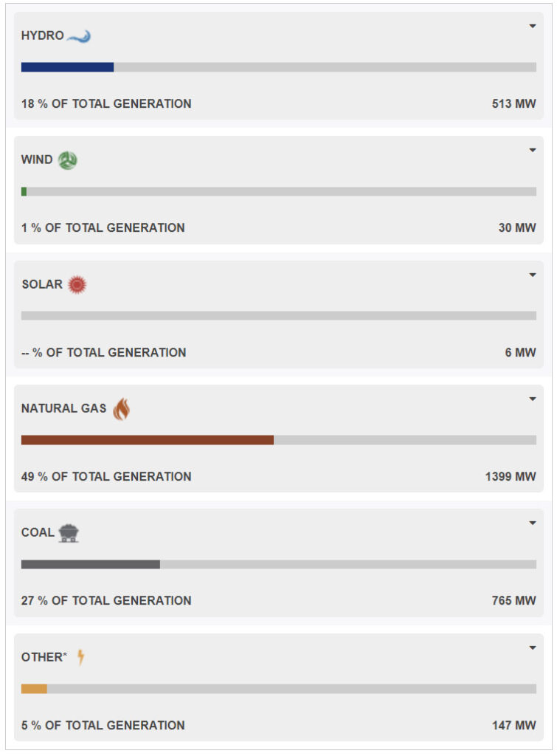The image size is (557, 756).
Task: Click the blue Hydro generation progress bar
Action: (67, 67)
